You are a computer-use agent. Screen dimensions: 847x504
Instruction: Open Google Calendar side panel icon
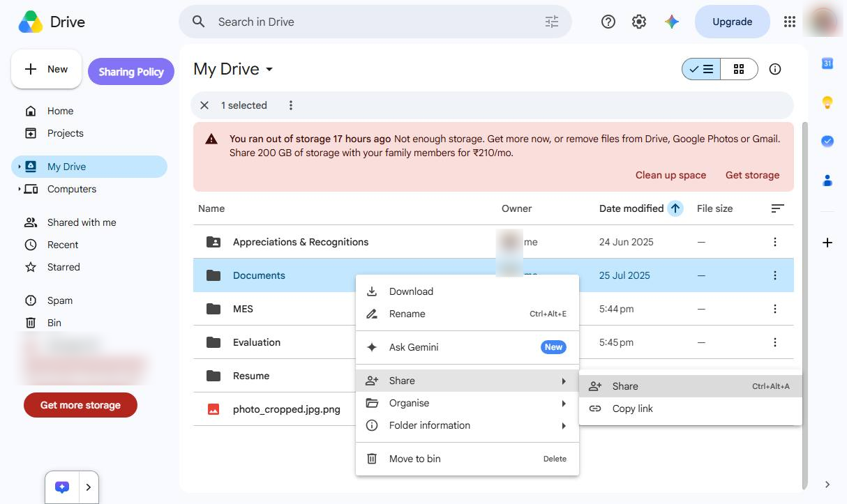point(827,63)
